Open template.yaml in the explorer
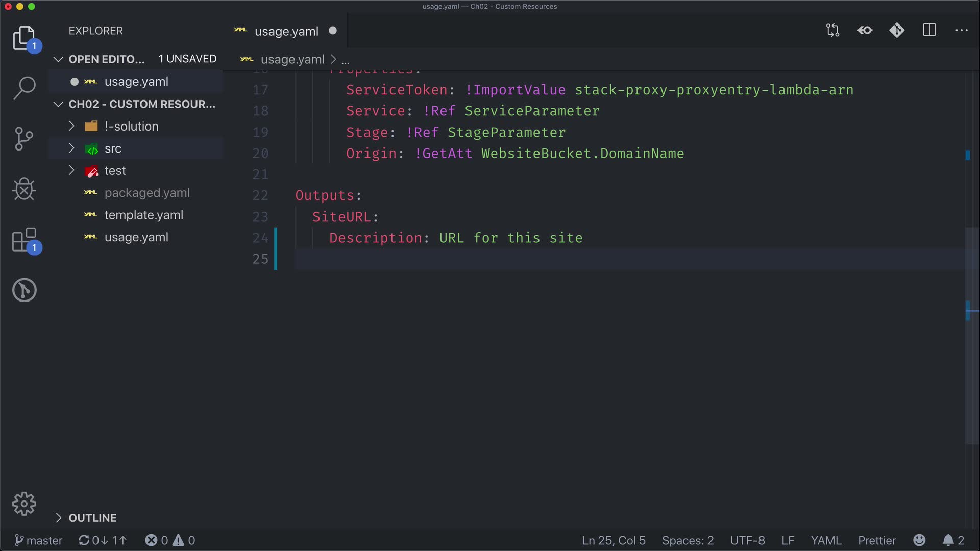 pos(143,215)
